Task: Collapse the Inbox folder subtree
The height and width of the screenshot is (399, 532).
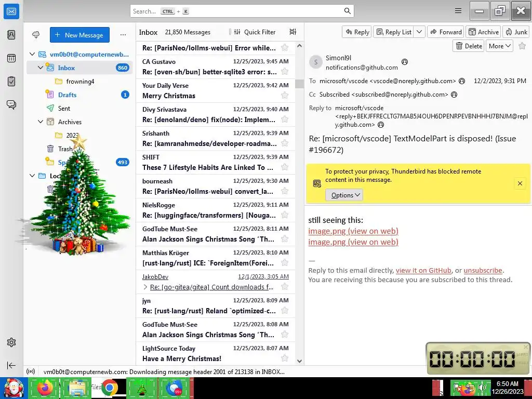Action: pyautogui.click(x=41, y=68)
